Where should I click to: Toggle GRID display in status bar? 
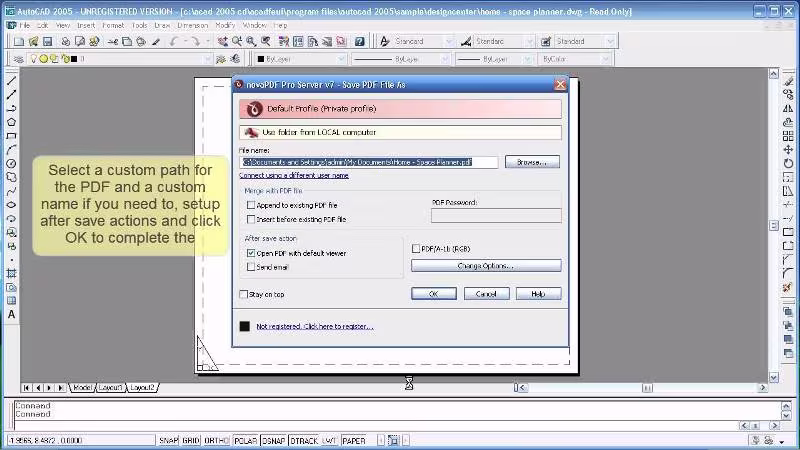click(191, 440)
